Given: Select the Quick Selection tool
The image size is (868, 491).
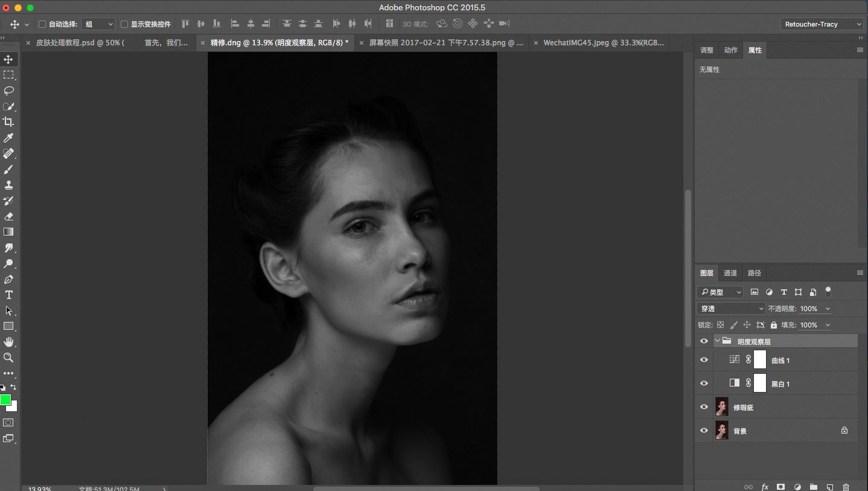Looking at the screenshot, I should tap(8, 106).
